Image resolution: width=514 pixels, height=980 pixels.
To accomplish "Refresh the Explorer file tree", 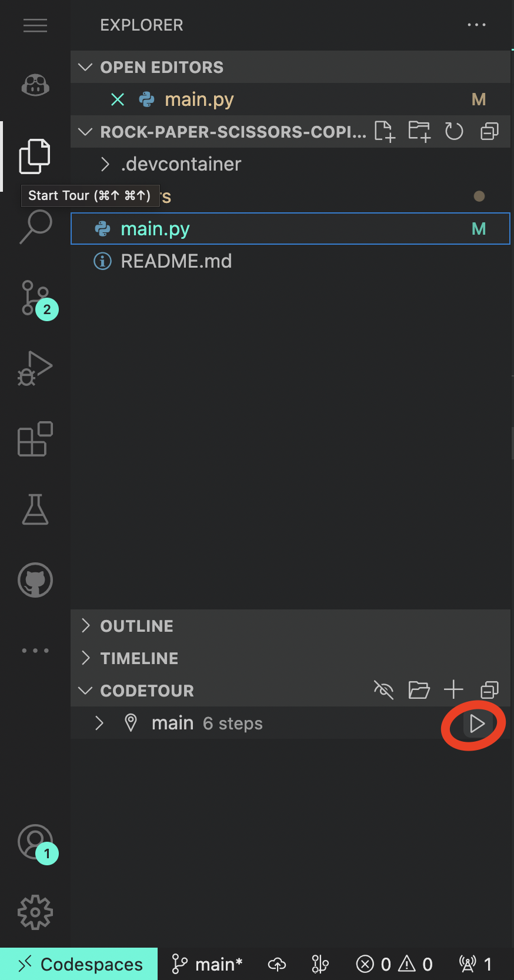I will (x=453, y=132).
